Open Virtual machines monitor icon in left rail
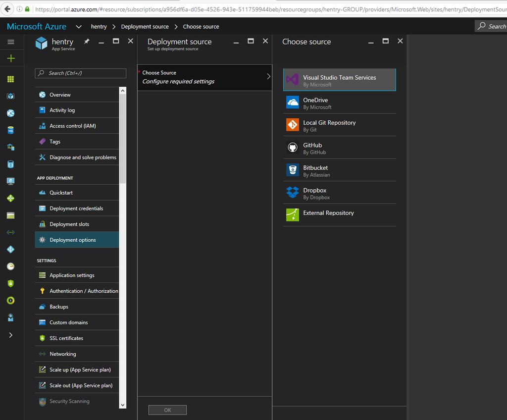Screen dimensions: 507x420 click(x=11, y=181)
